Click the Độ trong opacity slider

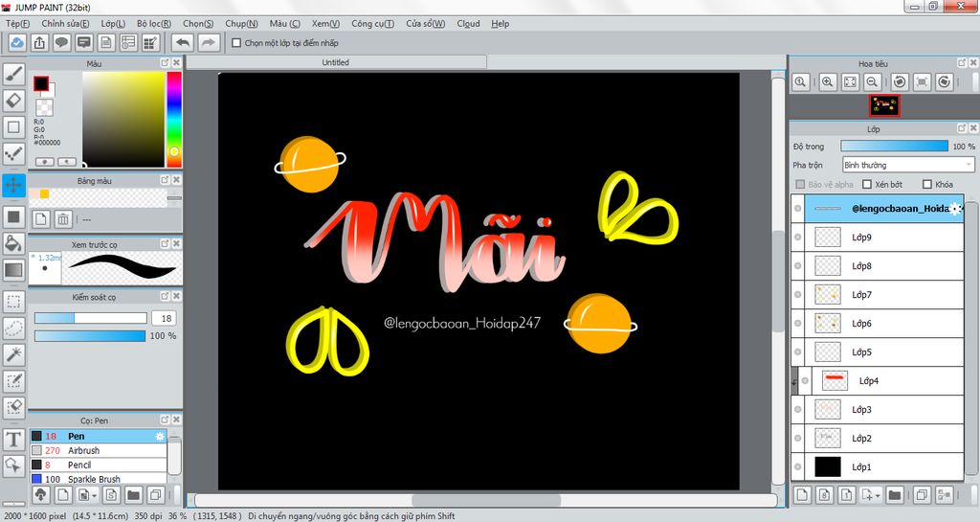point(895,147)
